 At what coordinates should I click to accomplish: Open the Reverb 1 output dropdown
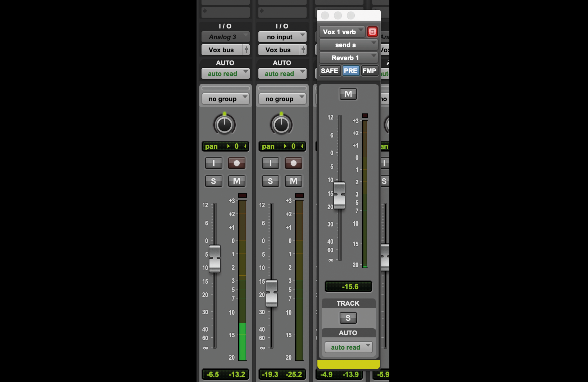pyautogui.click(x=348, y=58)
